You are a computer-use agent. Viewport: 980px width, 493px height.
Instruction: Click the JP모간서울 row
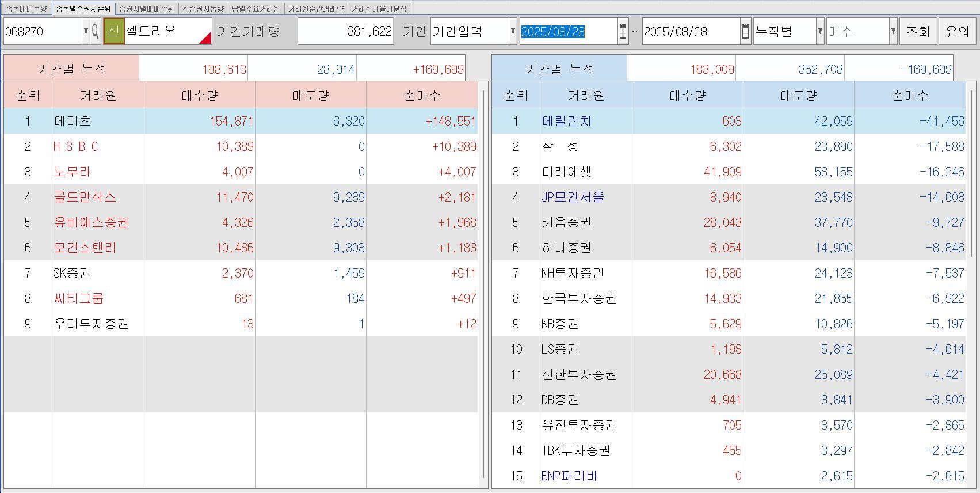(x=729, y=197)
